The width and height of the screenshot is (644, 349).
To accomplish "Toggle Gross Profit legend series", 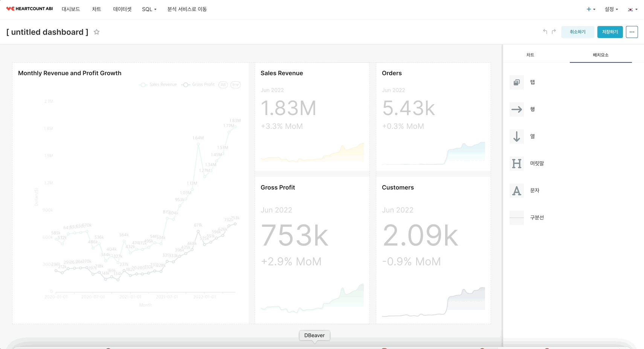I will [198, 85].
